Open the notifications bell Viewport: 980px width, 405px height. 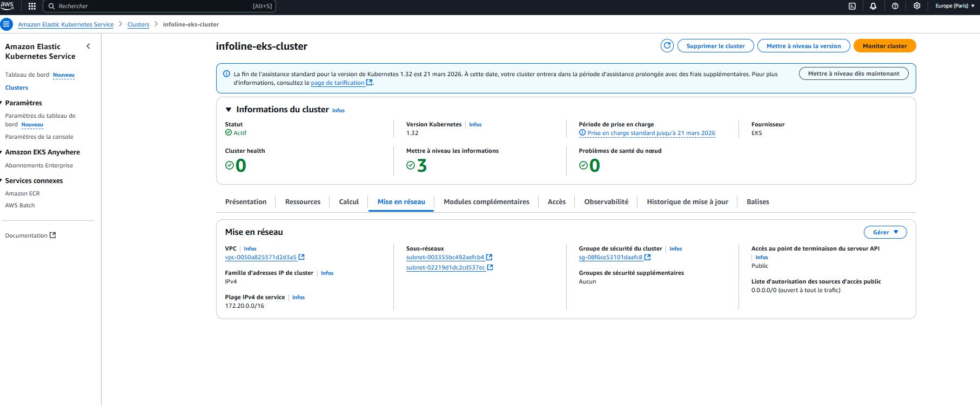[873, 6]
